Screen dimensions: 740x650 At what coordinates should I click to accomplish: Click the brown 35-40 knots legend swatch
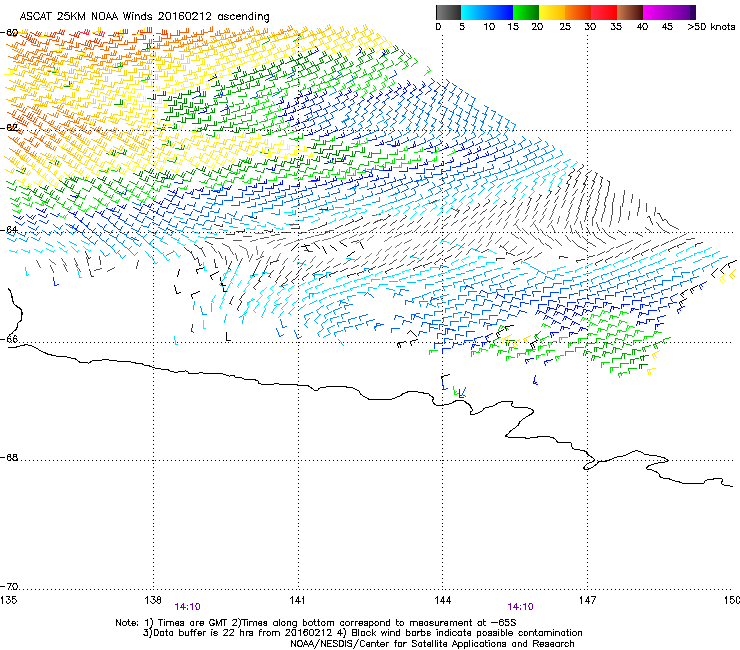coord(630,12)
